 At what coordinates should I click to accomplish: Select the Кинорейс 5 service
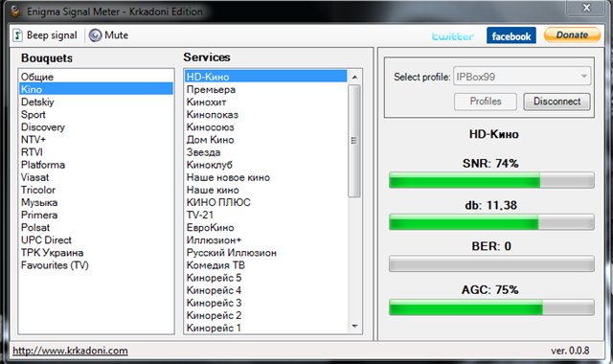[x=266, y=278]
